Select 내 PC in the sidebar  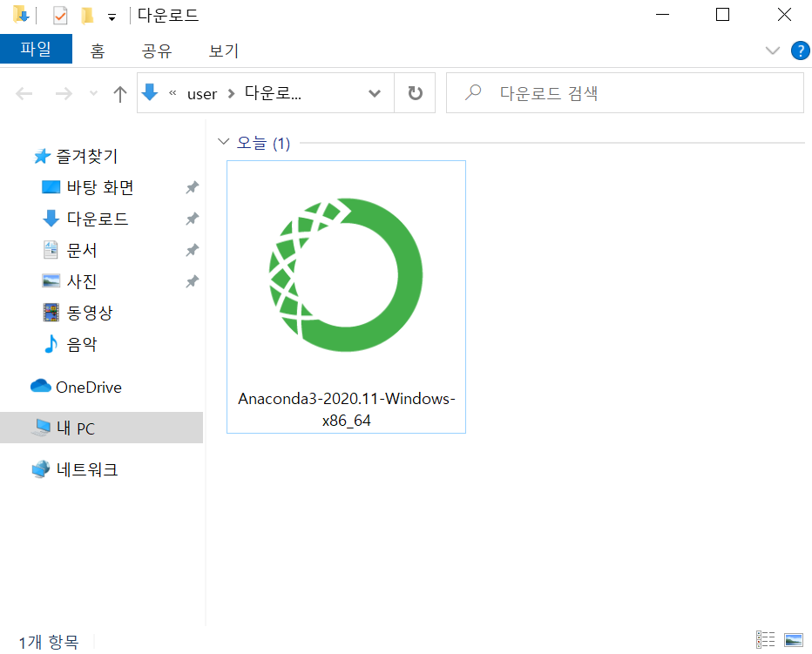click(101, 428)
